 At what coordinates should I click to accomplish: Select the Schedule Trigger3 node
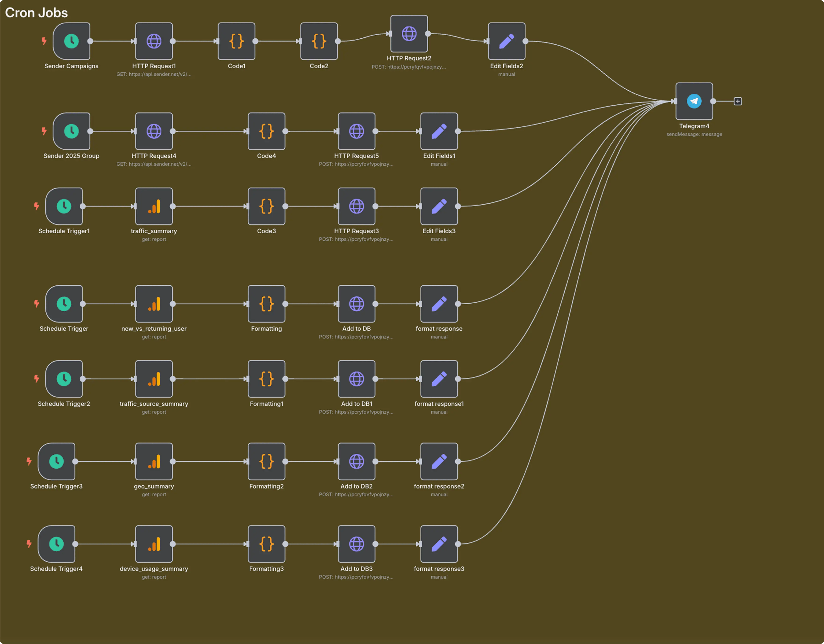(x=56, y=461)
